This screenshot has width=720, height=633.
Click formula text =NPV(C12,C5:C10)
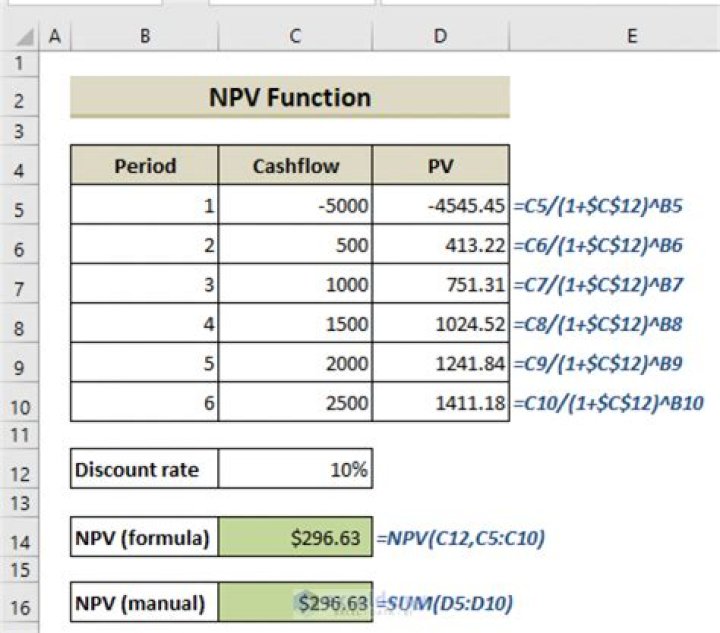point(461,538)
